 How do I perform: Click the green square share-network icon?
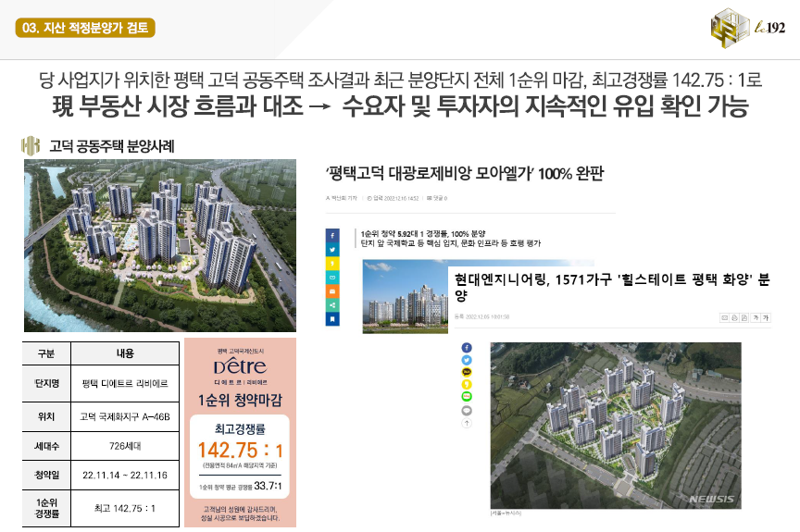(x=332, y=304)
